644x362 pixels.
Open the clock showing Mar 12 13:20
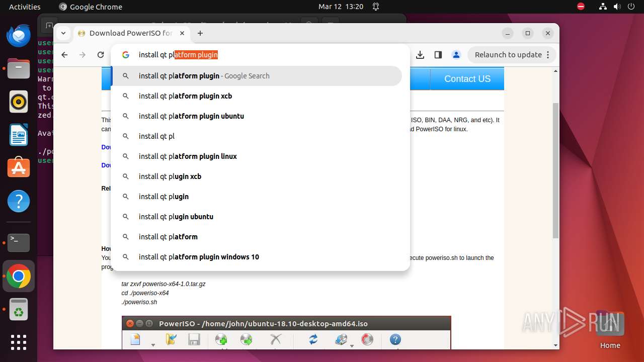(341, 7)
